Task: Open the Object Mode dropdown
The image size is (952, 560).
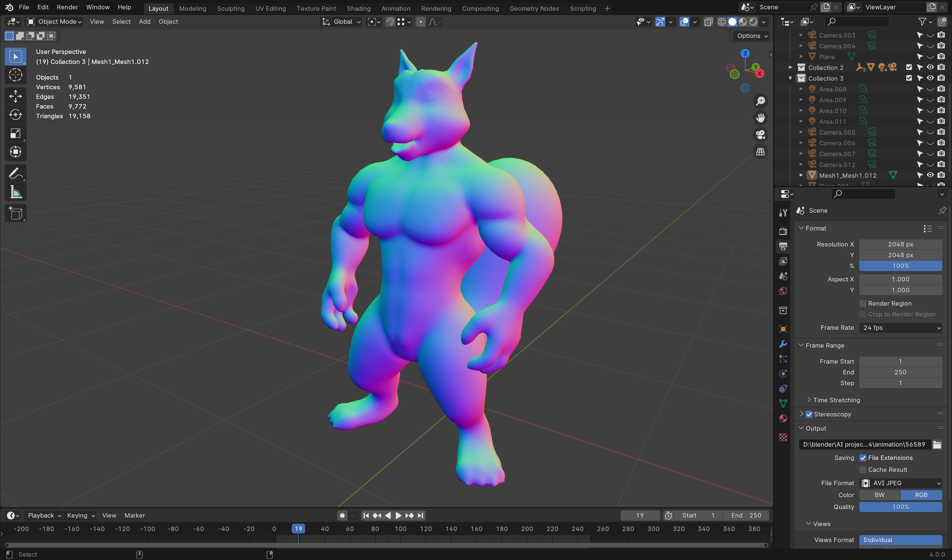Action: 54,22
